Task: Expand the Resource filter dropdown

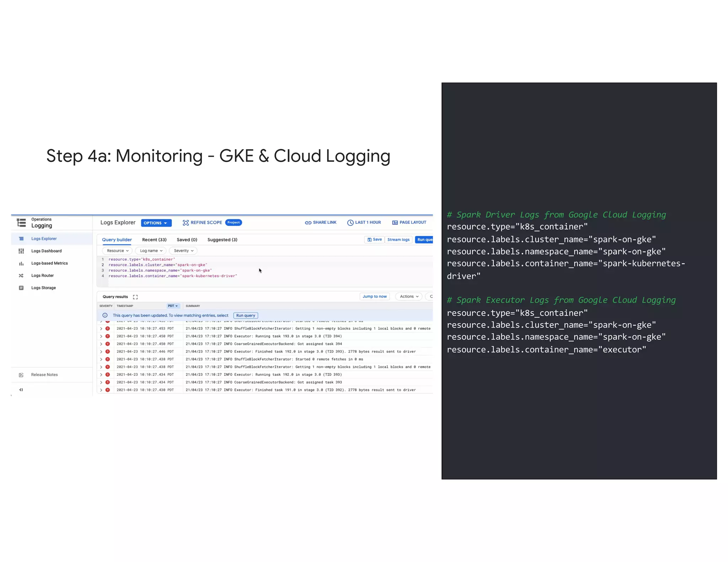Action: pyautogui.click(x=117, y=251)
